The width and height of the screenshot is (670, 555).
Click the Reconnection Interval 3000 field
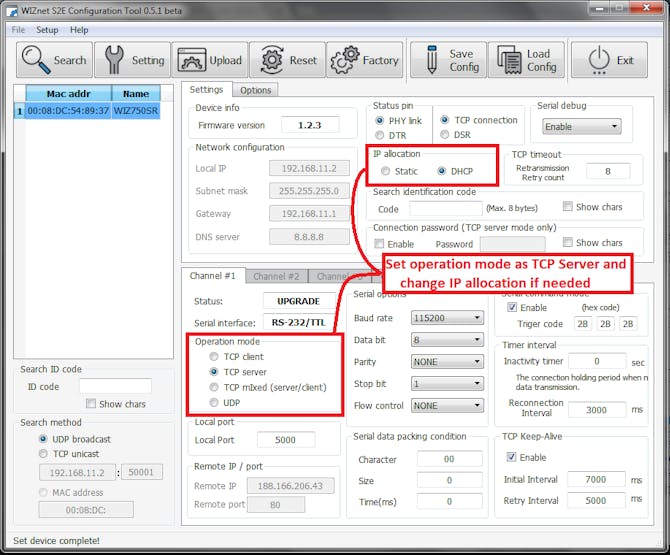tap(597, 410)
